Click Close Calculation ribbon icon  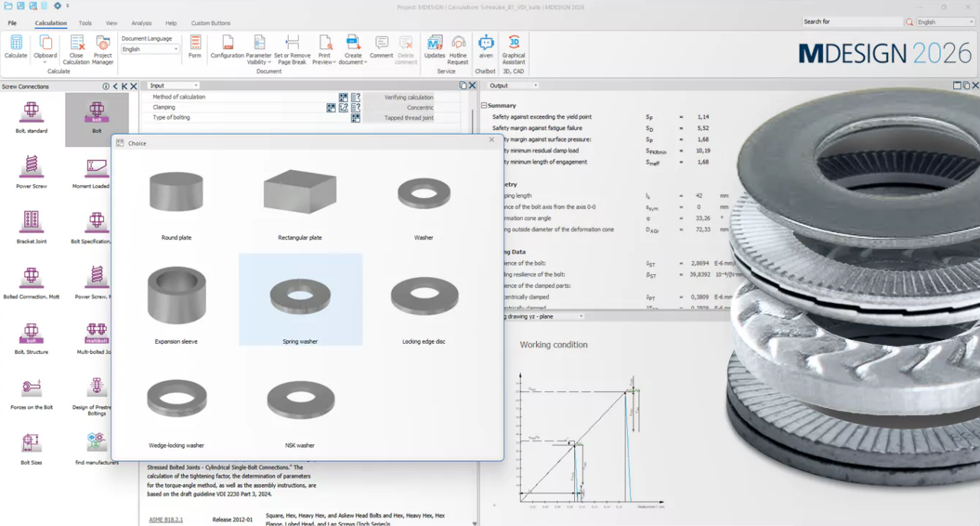pos(77,50)
